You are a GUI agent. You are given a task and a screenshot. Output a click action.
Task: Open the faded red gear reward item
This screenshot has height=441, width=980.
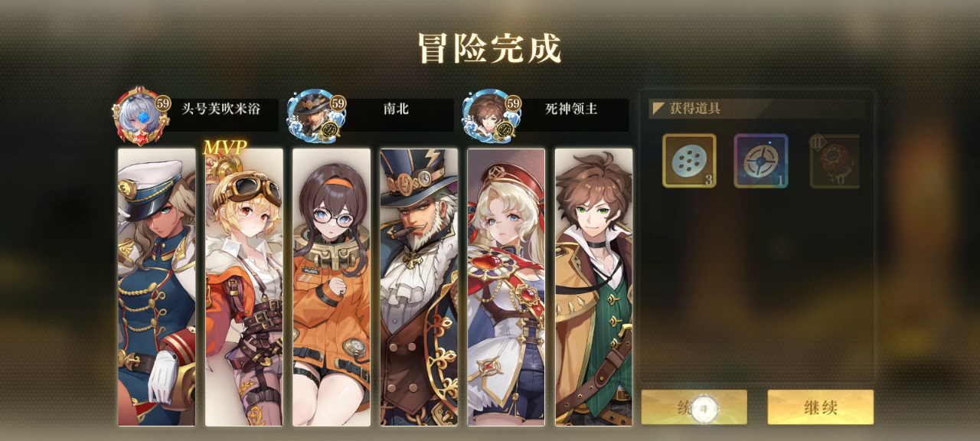click(x=834, y=161)
